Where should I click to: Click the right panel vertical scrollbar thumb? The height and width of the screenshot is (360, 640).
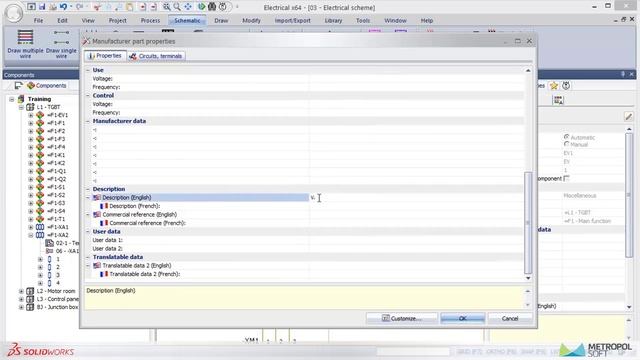(629, 195)
